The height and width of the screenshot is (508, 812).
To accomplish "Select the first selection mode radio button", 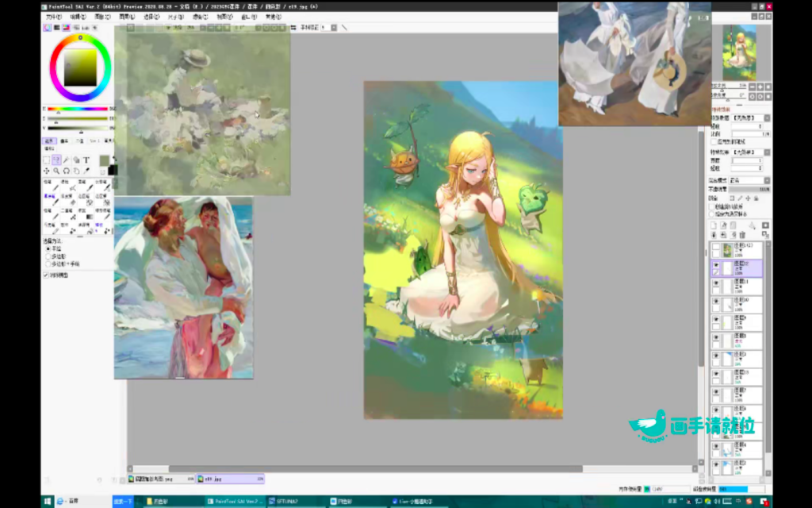I will click(46, 248).
